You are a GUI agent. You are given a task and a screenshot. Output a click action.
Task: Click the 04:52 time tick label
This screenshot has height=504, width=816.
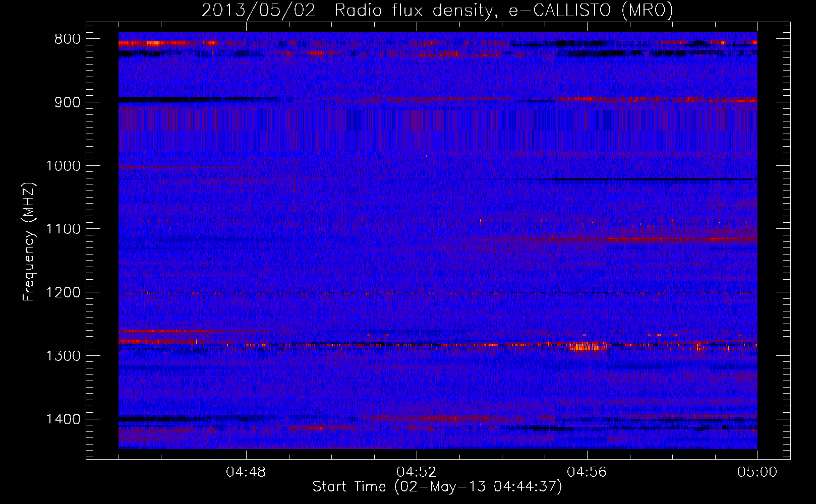coord(417,472)
